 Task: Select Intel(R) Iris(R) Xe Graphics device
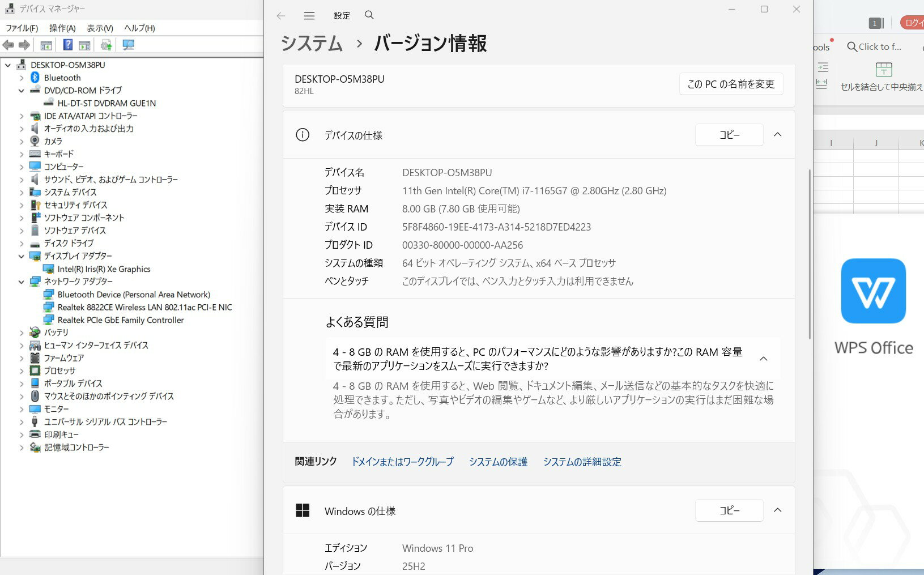tap(104, 269)
